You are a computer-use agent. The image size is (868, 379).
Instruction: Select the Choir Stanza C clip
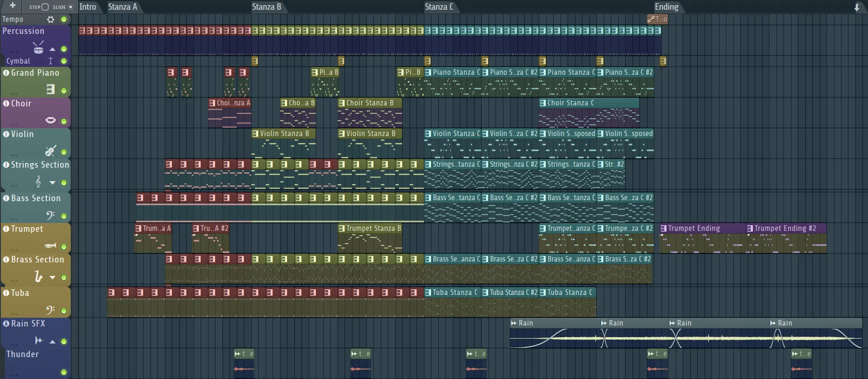pos(588,103)
